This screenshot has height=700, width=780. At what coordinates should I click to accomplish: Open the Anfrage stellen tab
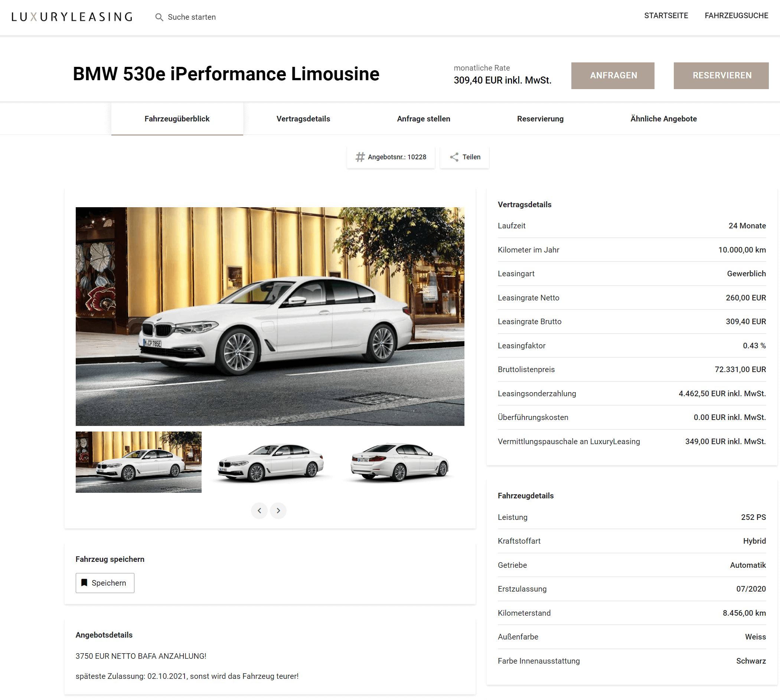[423, 119]
